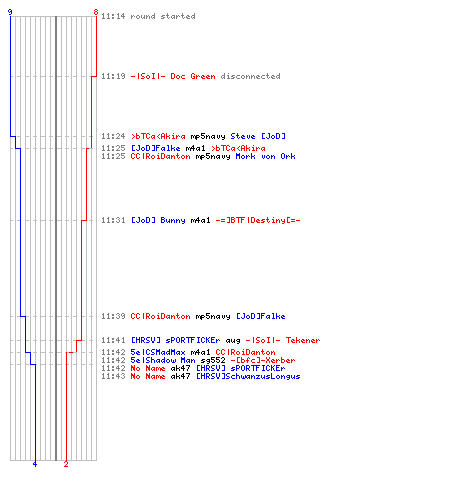This screenshot has height=500, width=450.
Task: Click Se|CSMadMax player name
Action: (x=158, y=352)
